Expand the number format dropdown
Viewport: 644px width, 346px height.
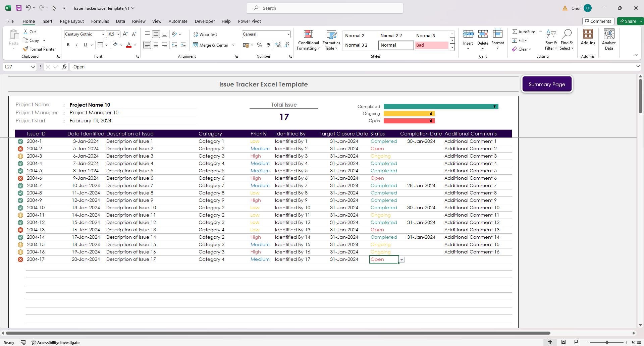288,34
